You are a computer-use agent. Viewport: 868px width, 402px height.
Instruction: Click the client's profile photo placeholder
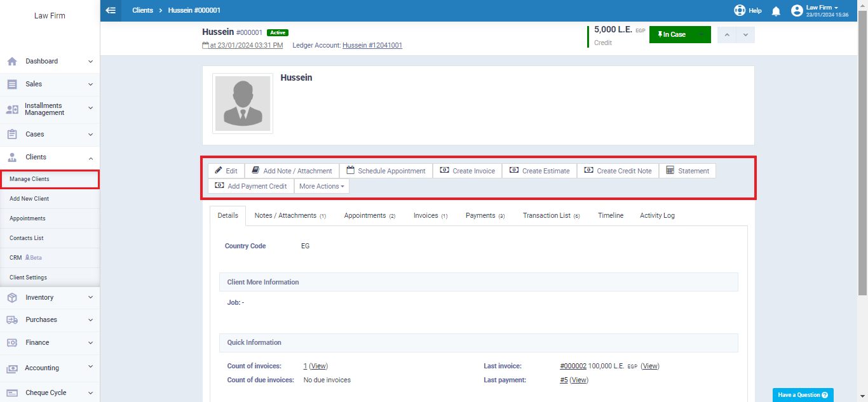(243, 104)
